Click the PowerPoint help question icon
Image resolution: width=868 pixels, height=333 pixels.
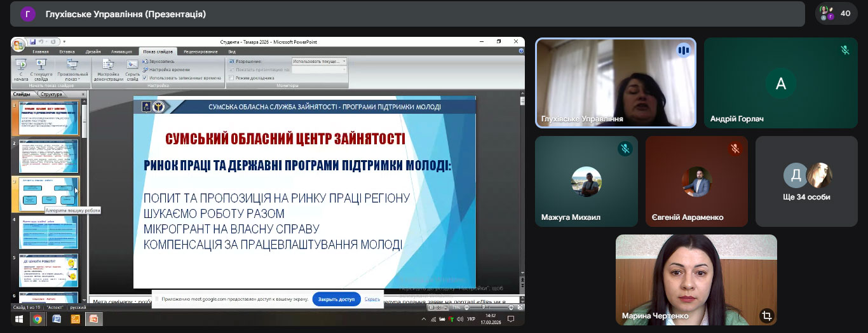[x=521, y=51]
